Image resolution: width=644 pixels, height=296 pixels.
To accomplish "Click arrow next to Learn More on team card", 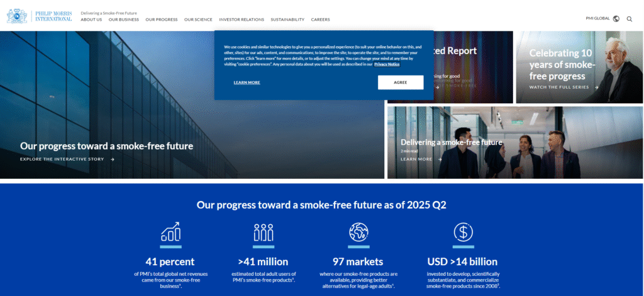I will click(440, 159).
